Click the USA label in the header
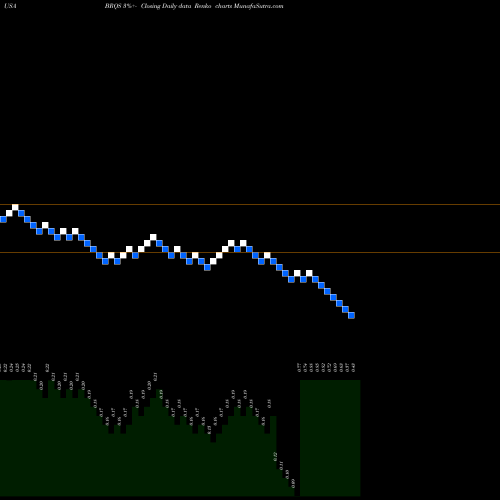Viewport: 500px width, 500px height. click(x=11, y=6)
